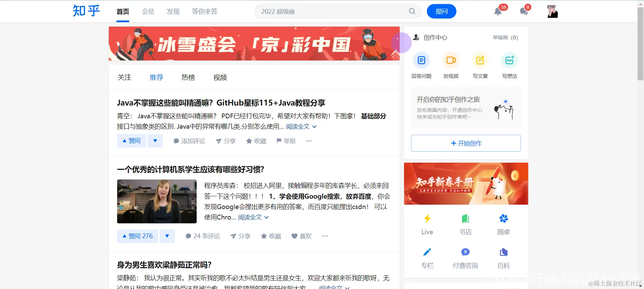The image size is (644, 289).
Task: Downvote the Java post
Action: click(x=155, y=141)
